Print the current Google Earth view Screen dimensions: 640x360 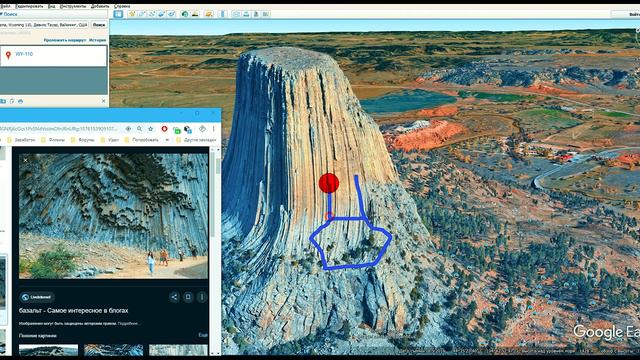click(246, 14)
